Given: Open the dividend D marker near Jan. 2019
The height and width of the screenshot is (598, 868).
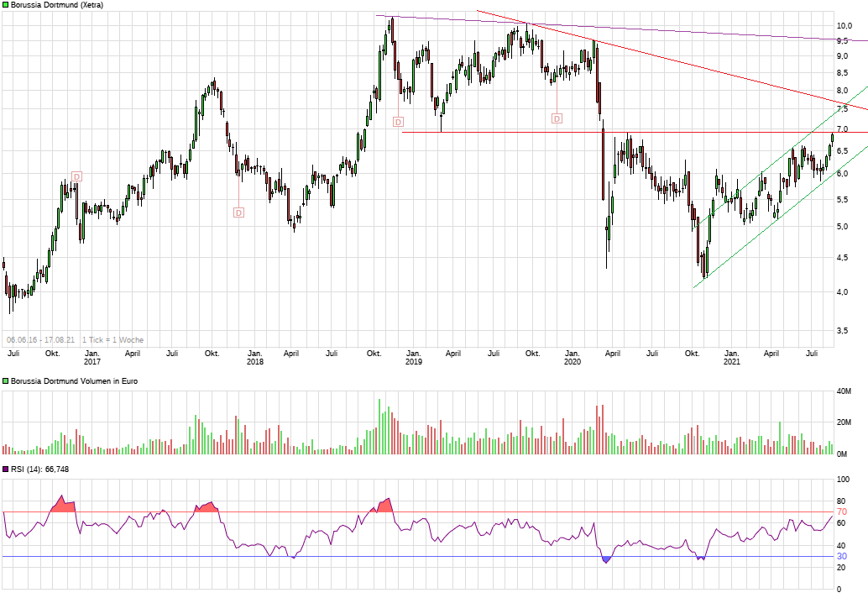Looking at the screenshot, I should click(398, 122).
